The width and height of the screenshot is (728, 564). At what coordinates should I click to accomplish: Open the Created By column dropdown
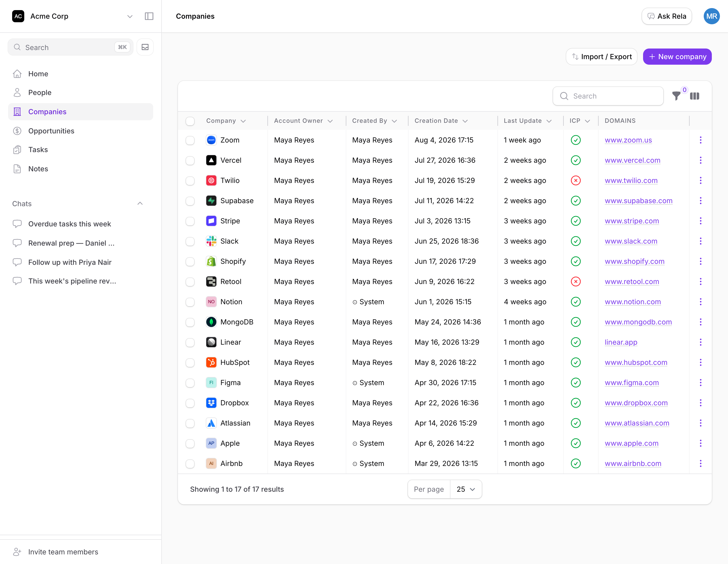pyautogui.click(x=395, y=121)
